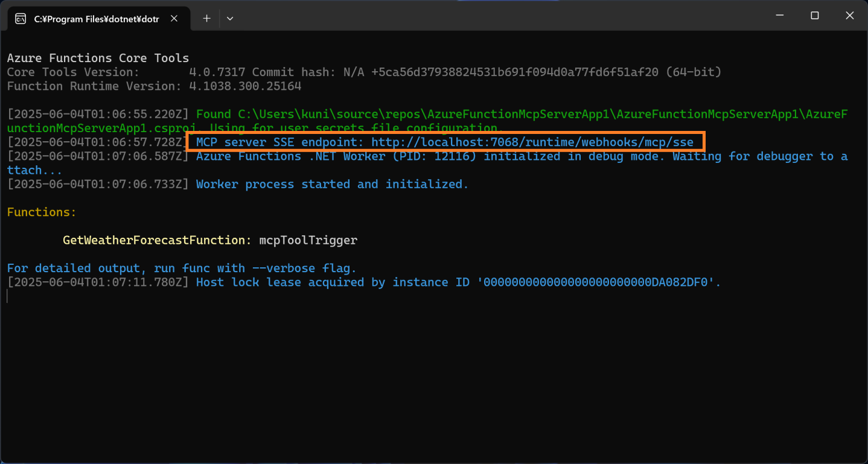Open a new terminal tab
The width and height of the screenshot is (868, 464).
206,19
